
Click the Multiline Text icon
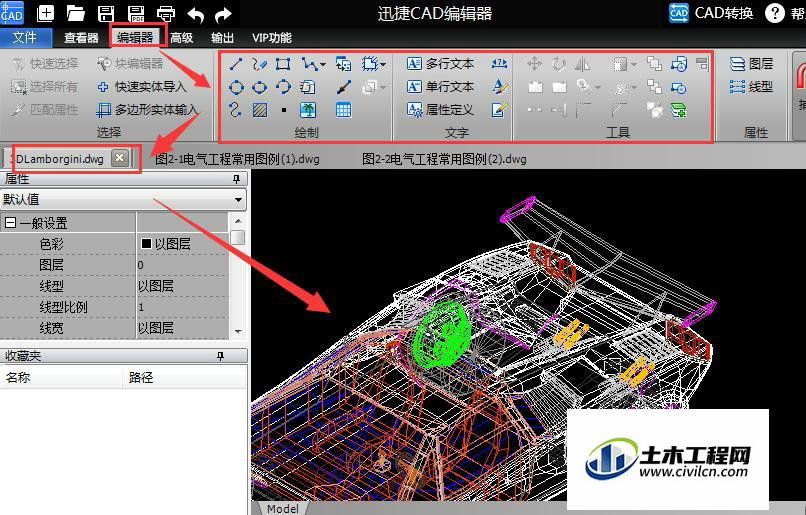click(414, 64)
